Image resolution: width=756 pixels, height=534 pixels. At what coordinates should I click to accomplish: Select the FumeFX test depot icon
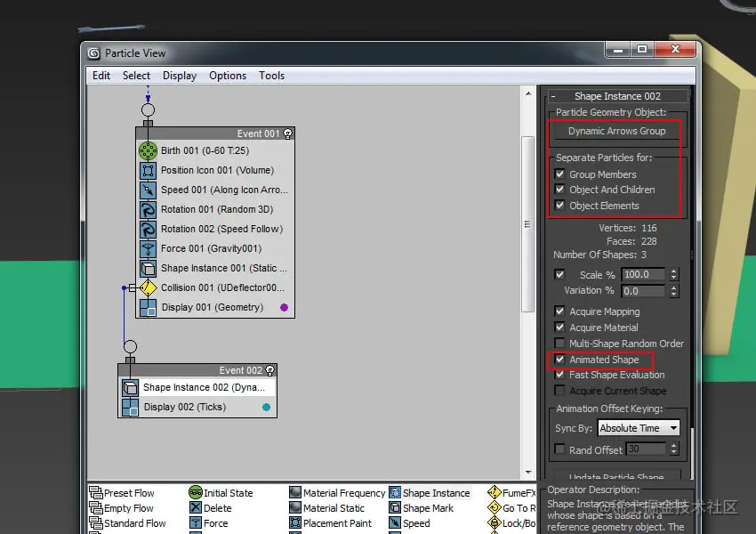[x=495, y=492]
